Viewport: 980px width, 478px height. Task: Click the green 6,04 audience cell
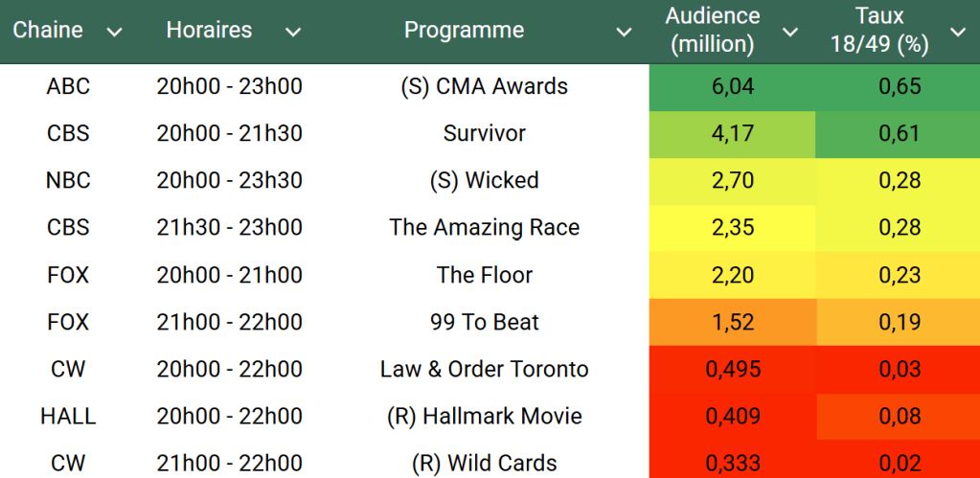tap(733, 86)
